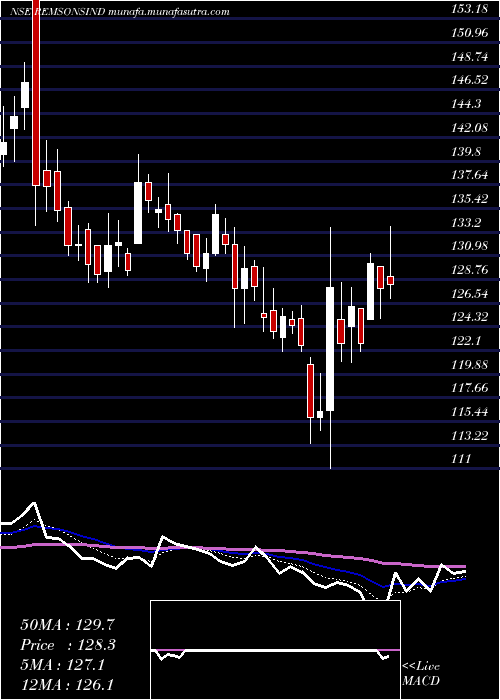Click the 144.3 price axis label
The width and height of the screenshot is (500, 700).
pyautogui.click(x=467, y=104)
